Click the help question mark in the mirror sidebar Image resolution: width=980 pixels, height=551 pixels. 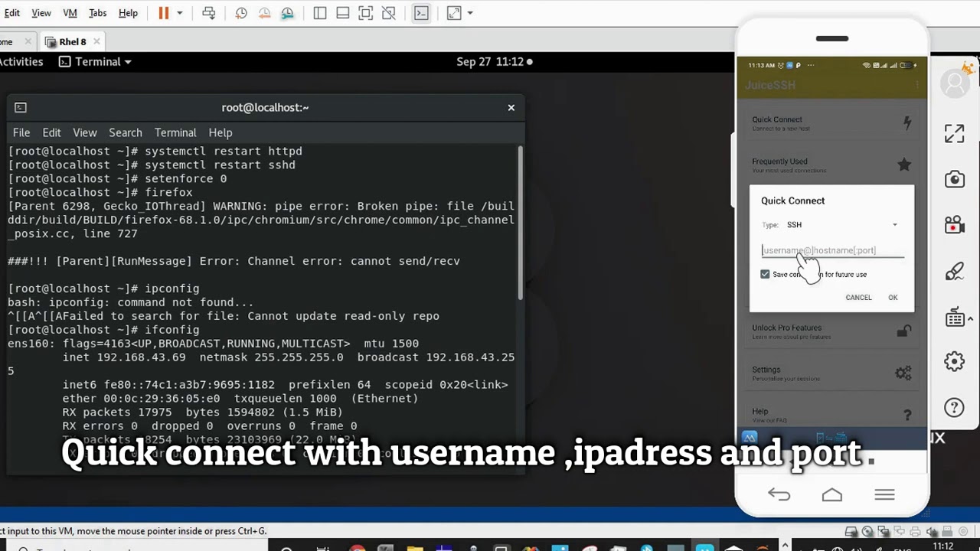pos(954,407)
